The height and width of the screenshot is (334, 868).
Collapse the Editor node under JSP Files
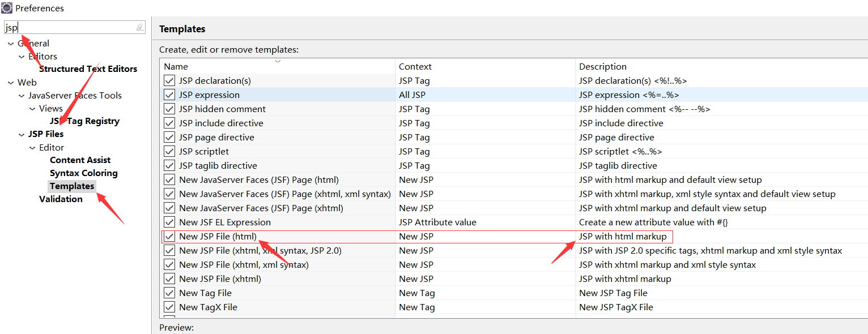33,148
